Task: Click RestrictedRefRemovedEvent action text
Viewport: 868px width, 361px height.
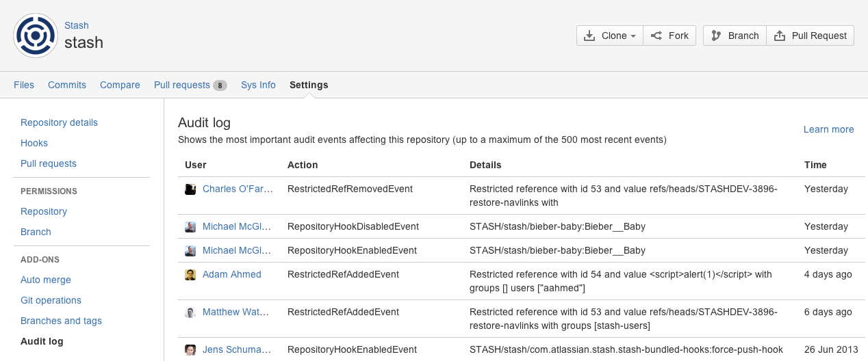Action: point(350,189)
